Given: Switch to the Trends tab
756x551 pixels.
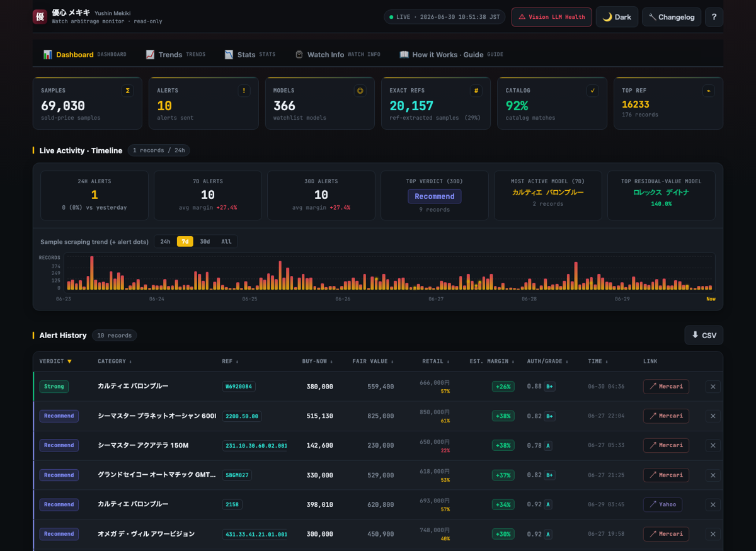Looking at the screenshot, I should pos(175,55).
